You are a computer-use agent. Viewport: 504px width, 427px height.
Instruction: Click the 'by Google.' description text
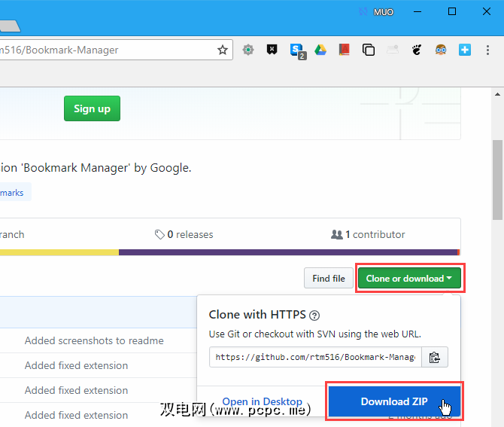162,168
